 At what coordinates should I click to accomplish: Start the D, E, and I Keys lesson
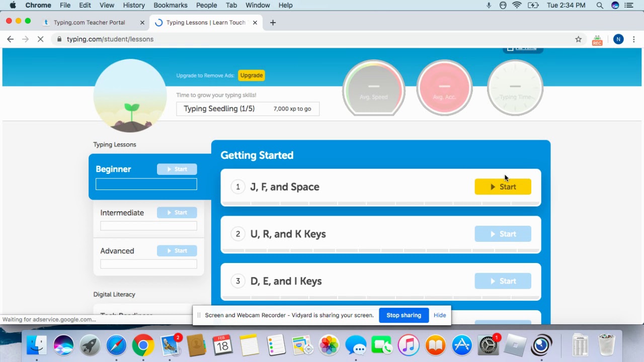[503, 281]
